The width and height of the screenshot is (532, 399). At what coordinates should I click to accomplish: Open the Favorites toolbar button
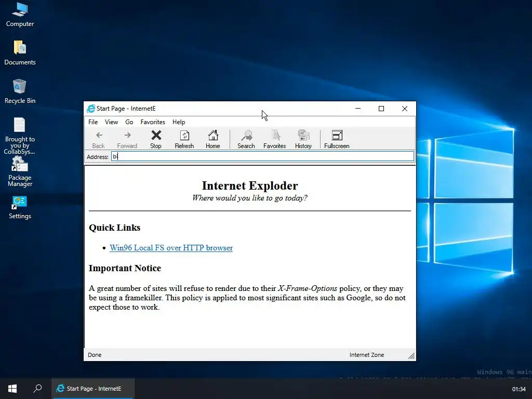[x=274, y=139]
